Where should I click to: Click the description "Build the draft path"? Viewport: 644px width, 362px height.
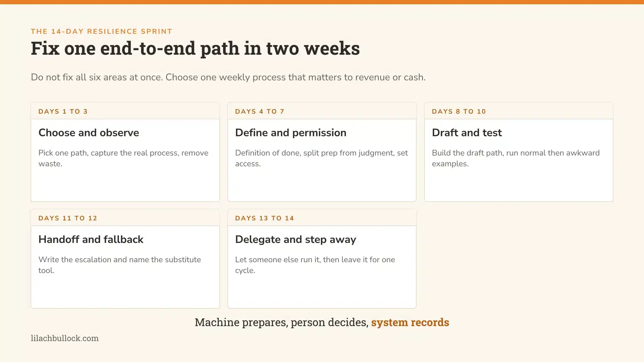[x=516, y=158]
